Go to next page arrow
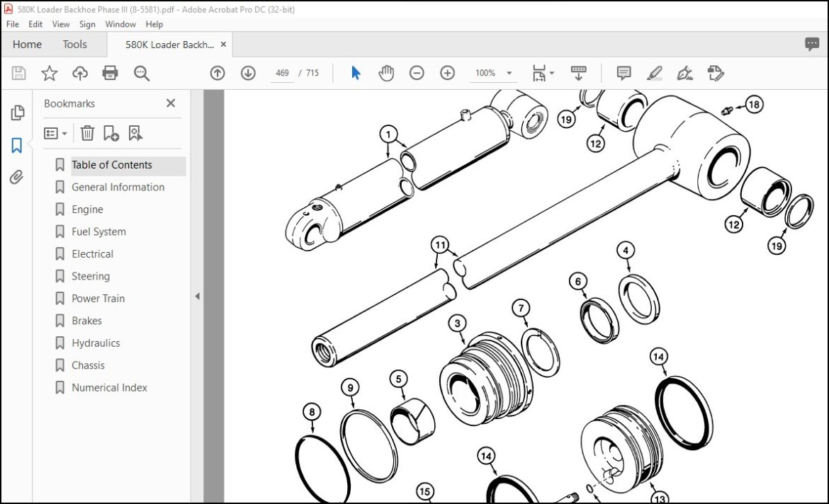 (248, 73)
